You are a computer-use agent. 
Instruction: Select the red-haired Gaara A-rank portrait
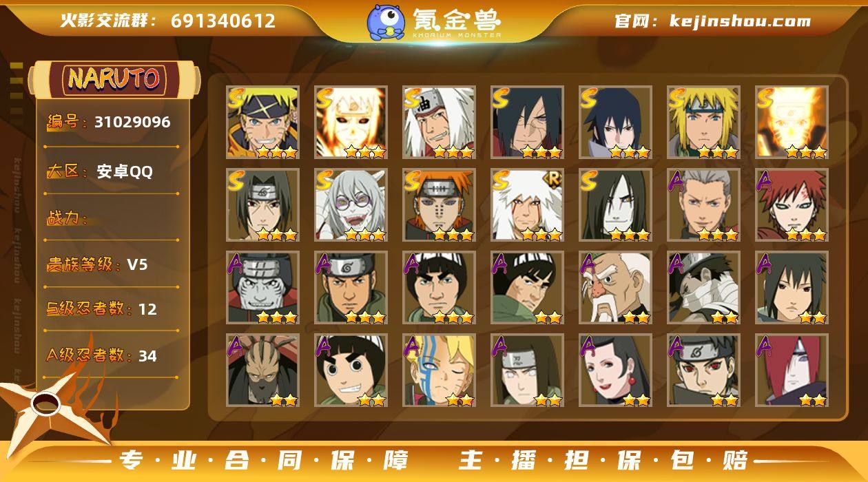click(x=792, y=205)
